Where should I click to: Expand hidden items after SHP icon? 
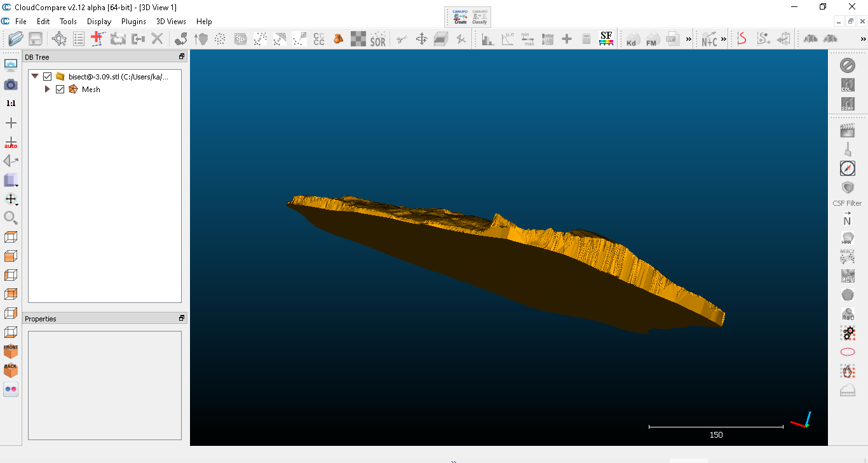688,39
